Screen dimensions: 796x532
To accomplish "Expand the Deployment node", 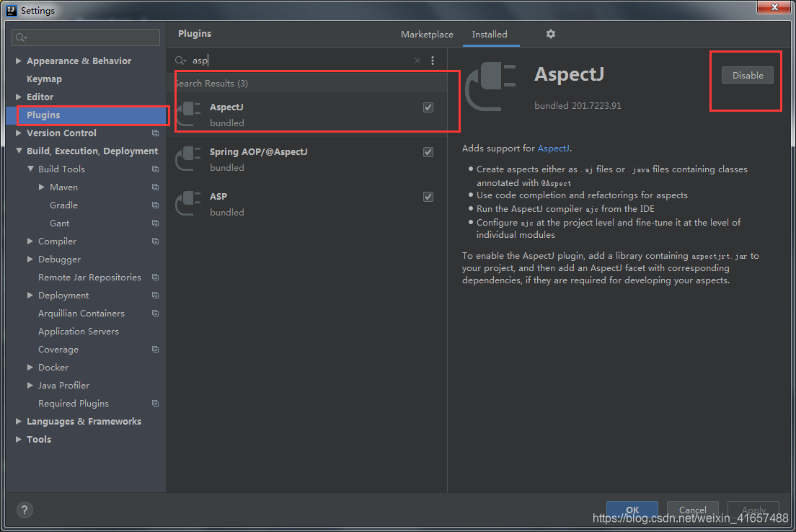I will pos(30,296).
